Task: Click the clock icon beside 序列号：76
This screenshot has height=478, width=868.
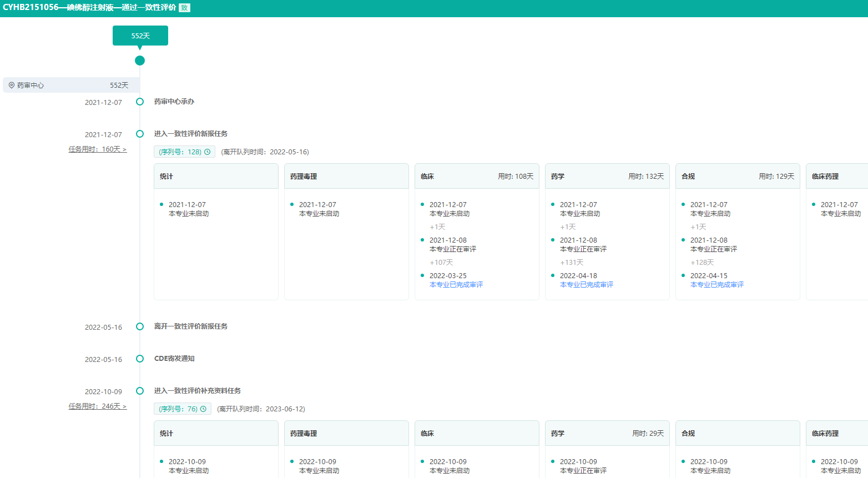Action: tap(203, 409)
